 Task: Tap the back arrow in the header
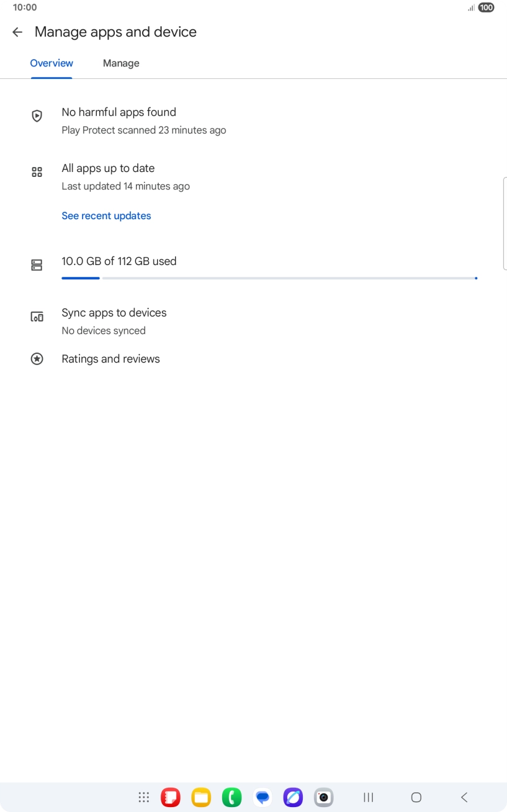[17, 32]
